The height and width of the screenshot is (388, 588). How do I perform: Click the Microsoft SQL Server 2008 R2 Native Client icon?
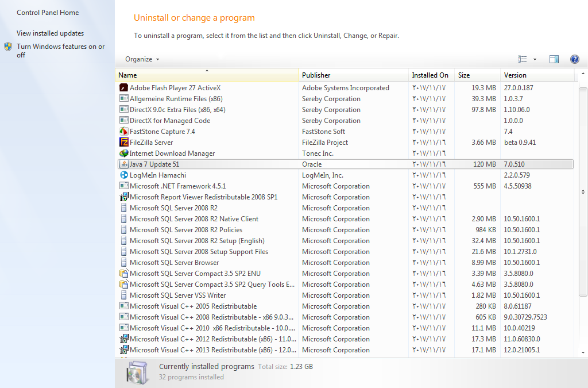tap(124, 219)
